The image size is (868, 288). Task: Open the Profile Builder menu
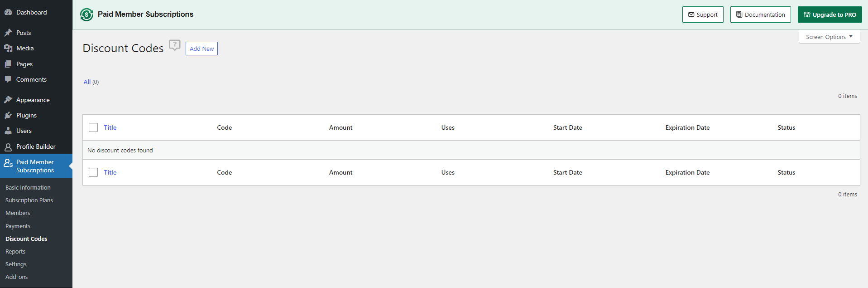(36, 146)
